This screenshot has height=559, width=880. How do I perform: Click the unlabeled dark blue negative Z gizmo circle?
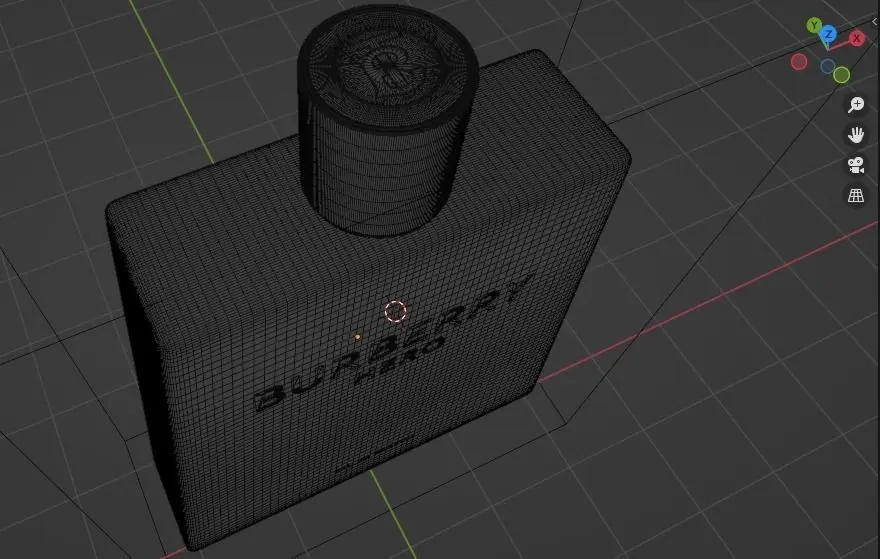828,67
